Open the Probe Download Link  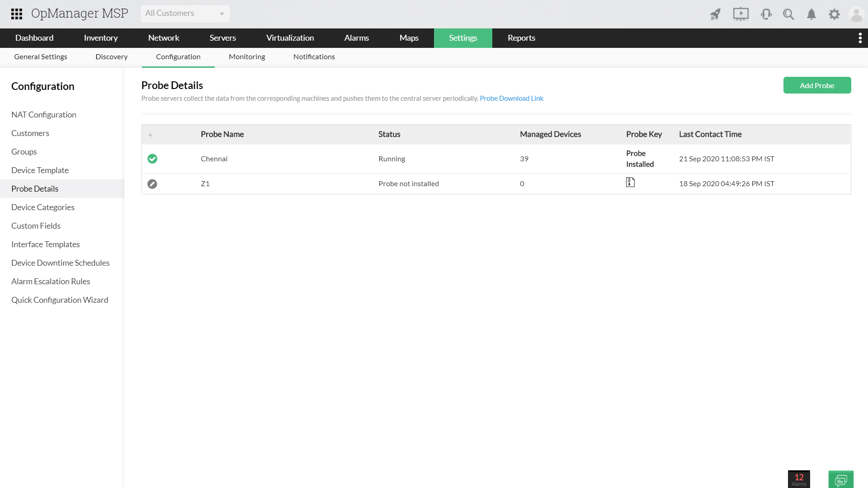[x=511, y=99]
